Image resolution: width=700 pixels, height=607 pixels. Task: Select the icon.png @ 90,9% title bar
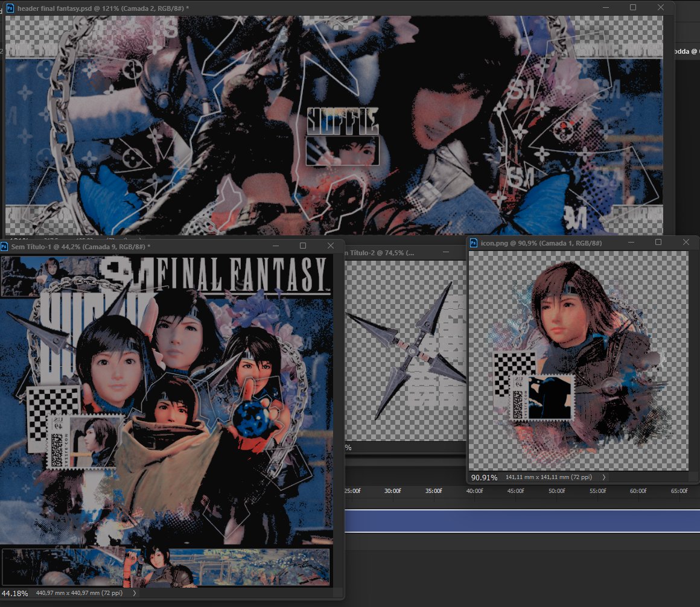[x=541, y=243]
